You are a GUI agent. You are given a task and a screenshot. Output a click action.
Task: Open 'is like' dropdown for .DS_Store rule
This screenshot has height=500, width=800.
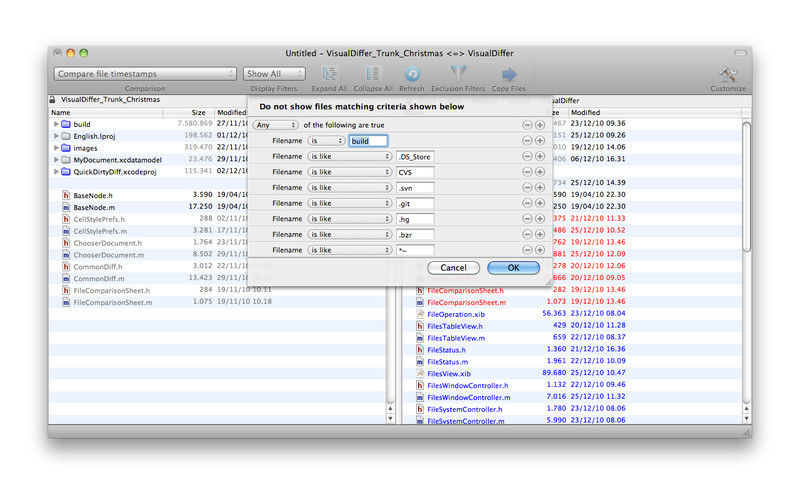tap(349, 157)
